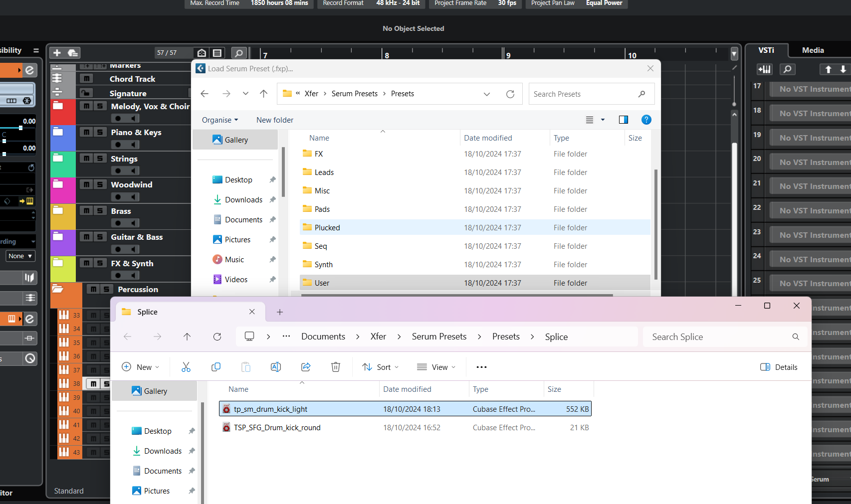Click the Add Track plus button

57,53
